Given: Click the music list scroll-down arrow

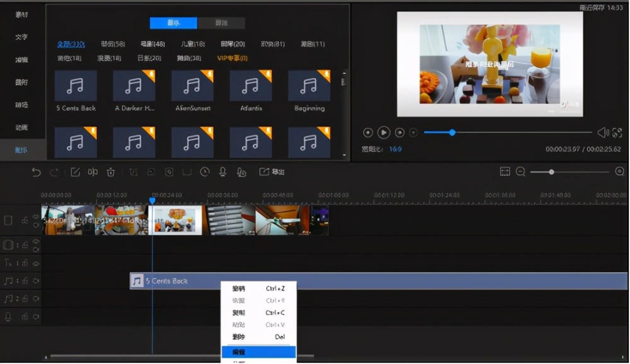Looking at the screenshot, I should pos(345,155).
